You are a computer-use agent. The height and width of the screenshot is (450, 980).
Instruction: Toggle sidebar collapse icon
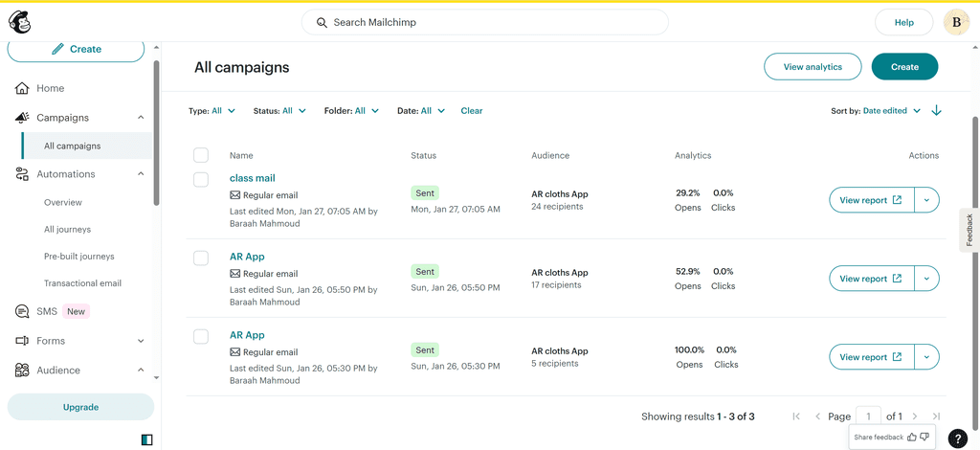[146, 440]
